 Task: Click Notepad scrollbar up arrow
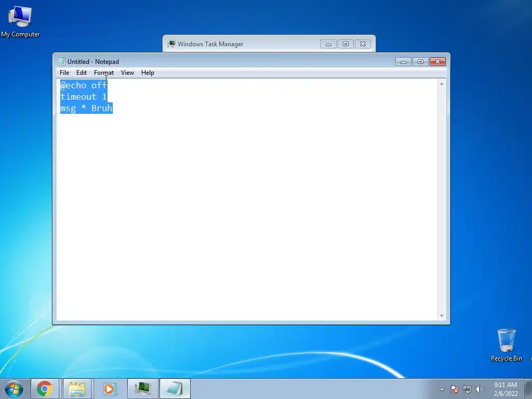(442, 84)
